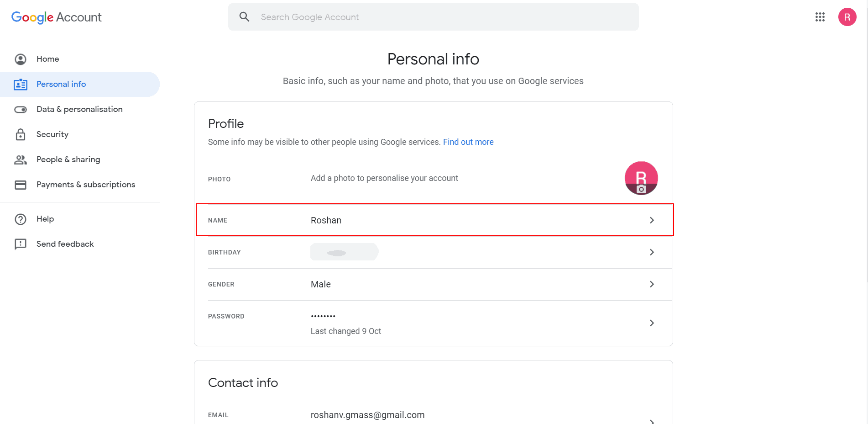Viewport: 868px width, 424px height.
Task: Click the Data & personalisation icon
Action: [21, 109]
